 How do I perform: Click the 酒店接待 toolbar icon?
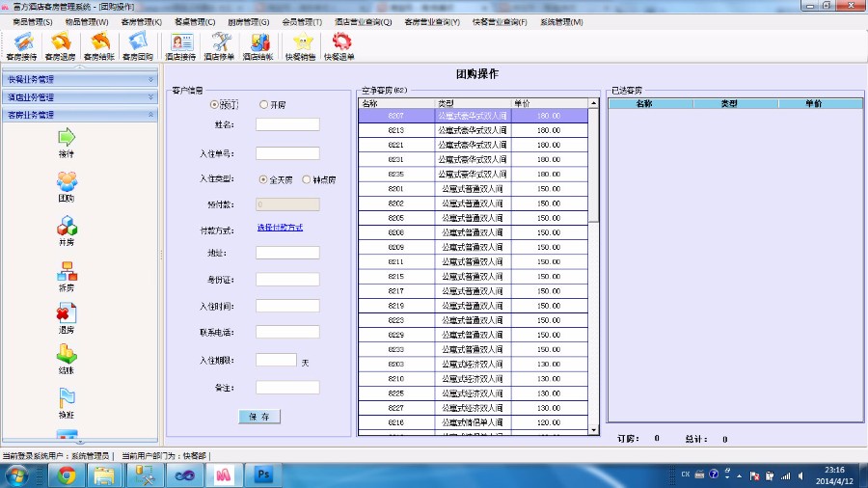180,46
